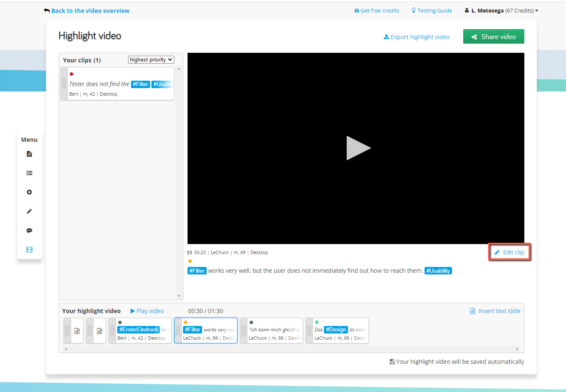Open the play-circle icon in the side Menu

coord(29,192)
